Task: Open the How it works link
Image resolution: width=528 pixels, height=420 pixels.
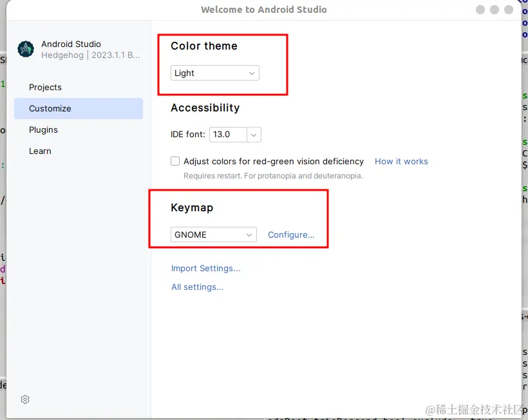Action: coord(401,161)
